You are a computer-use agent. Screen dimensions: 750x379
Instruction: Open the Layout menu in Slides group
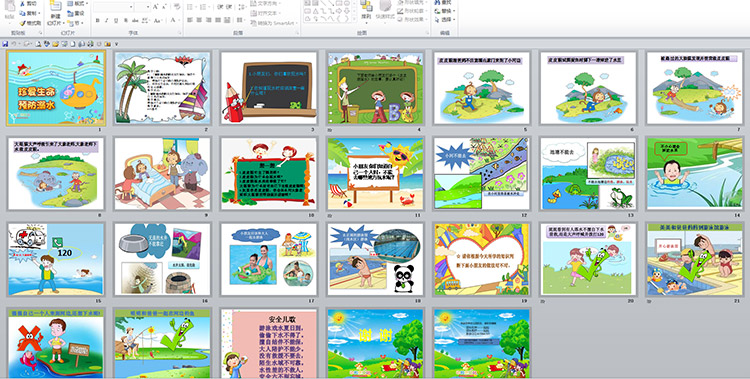77,3
